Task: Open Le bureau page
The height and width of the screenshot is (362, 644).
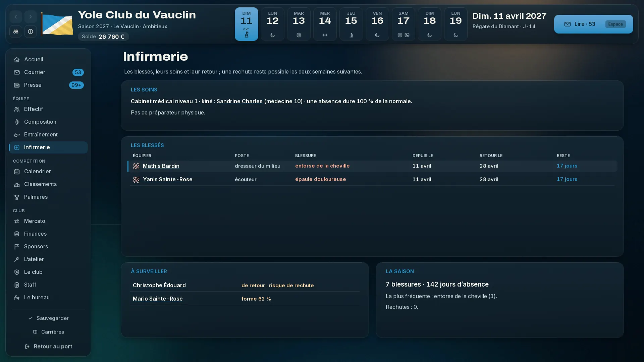Action: tap(48, 298)
